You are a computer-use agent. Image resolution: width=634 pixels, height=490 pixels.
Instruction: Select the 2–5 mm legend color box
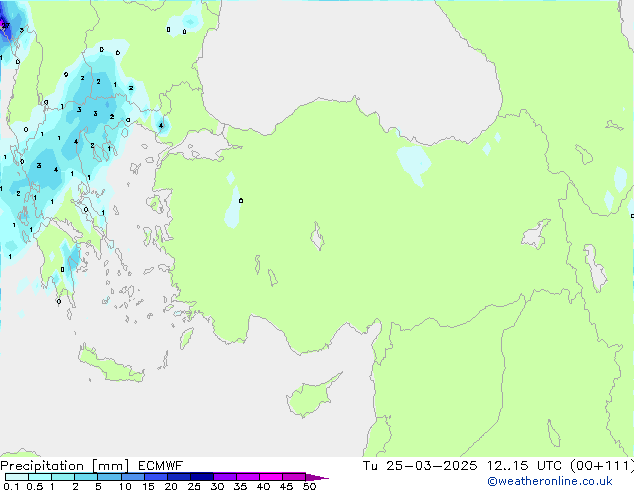coord(86,477)
